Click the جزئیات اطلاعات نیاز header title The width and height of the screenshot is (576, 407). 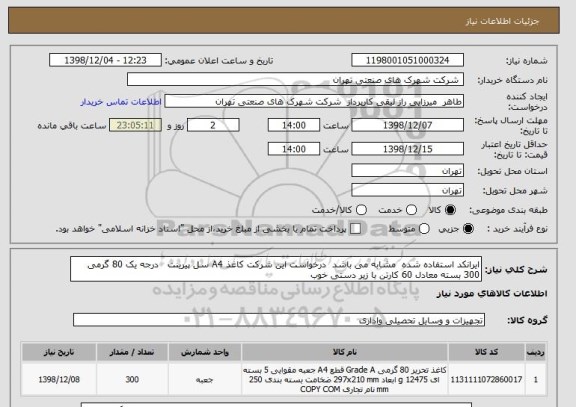coord(502,21)
